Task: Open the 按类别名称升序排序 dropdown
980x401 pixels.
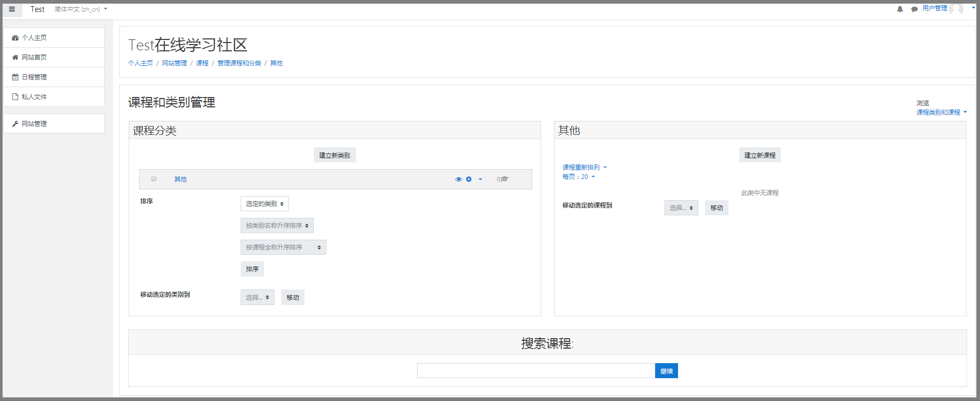Action: 277,226
